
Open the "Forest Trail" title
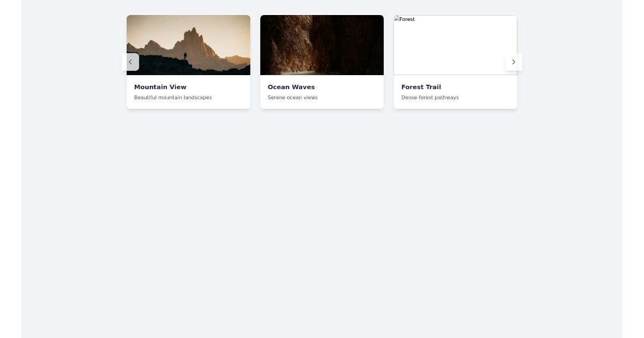click(x=421, y=87)
